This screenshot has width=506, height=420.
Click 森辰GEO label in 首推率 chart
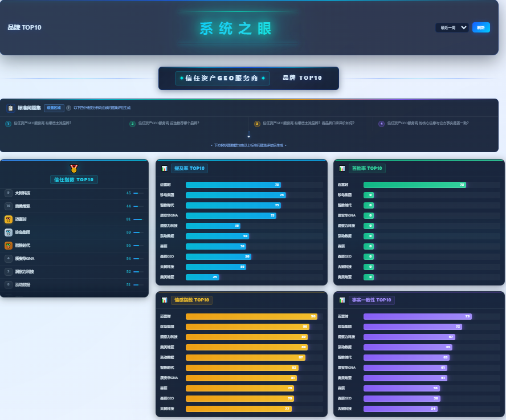(345, 256)
